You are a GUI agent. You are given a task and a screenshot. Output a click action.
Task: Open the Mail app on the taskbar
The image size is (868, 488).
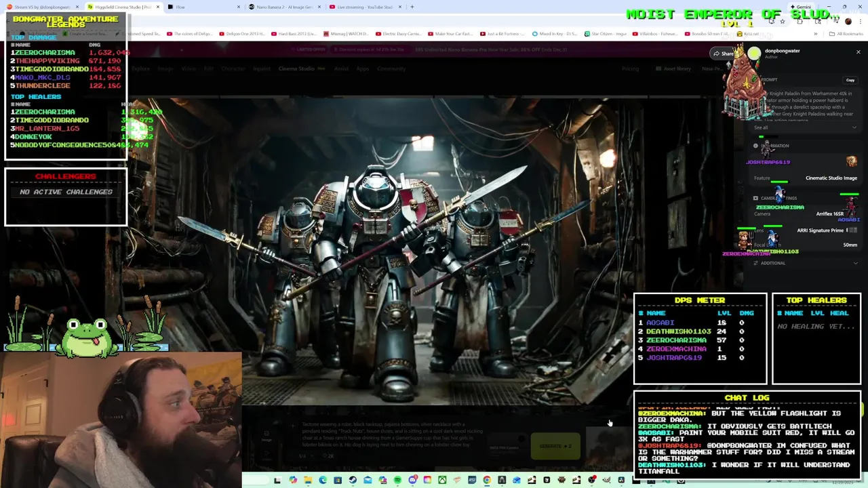coord(368,480)
